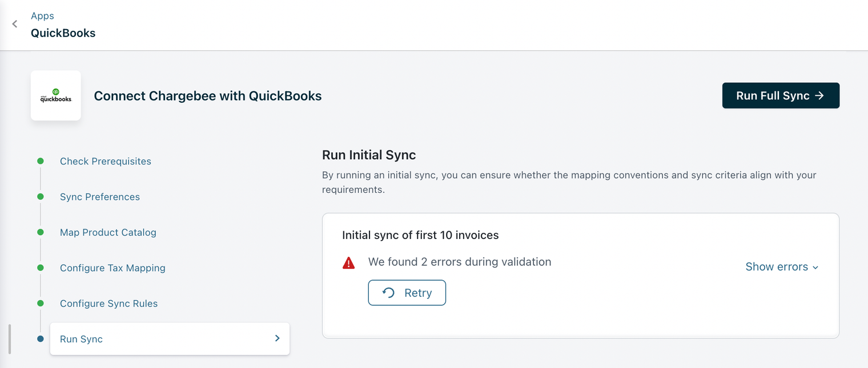This screenshot has width=868, height=368.
Task: Open the Check Prerequisites step
Action: [106, 161]
